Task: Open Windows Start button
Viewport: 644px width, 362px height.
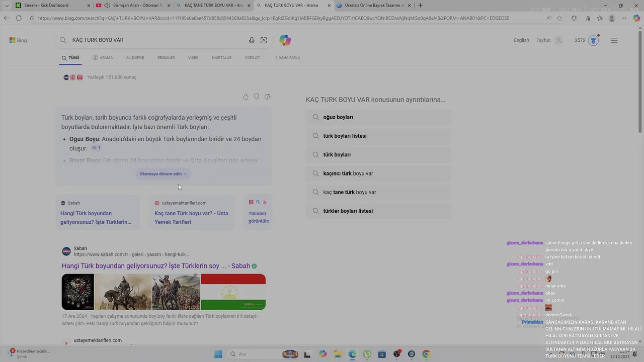Action: point(218,354)
